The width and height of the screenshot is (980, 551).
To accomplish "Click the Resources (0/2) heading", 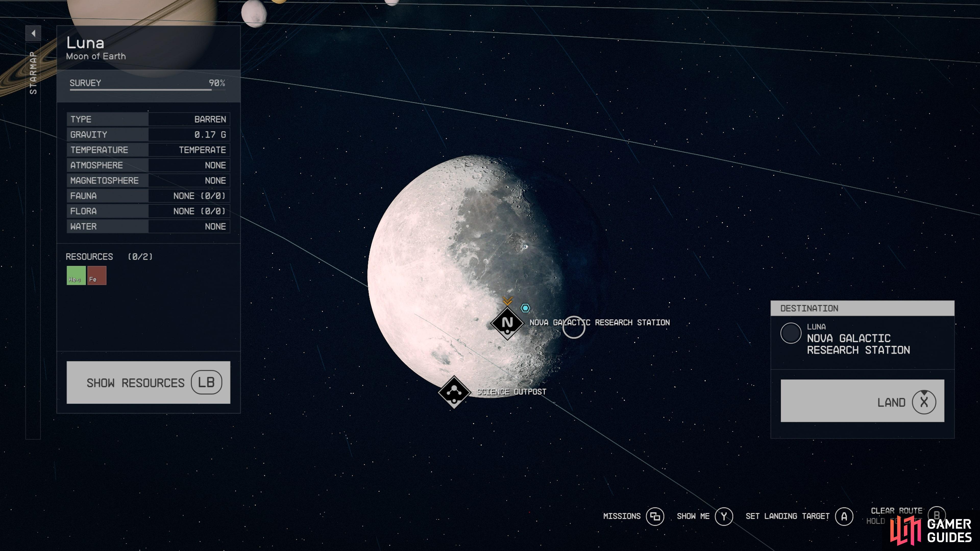I will tap(109, 257).
